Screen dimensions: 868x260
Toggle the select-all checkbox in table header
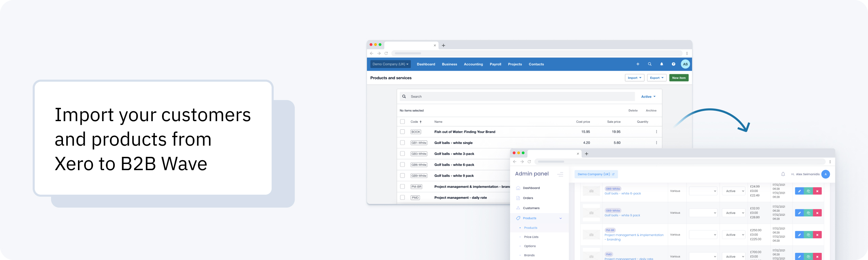(x=402, y=121)
